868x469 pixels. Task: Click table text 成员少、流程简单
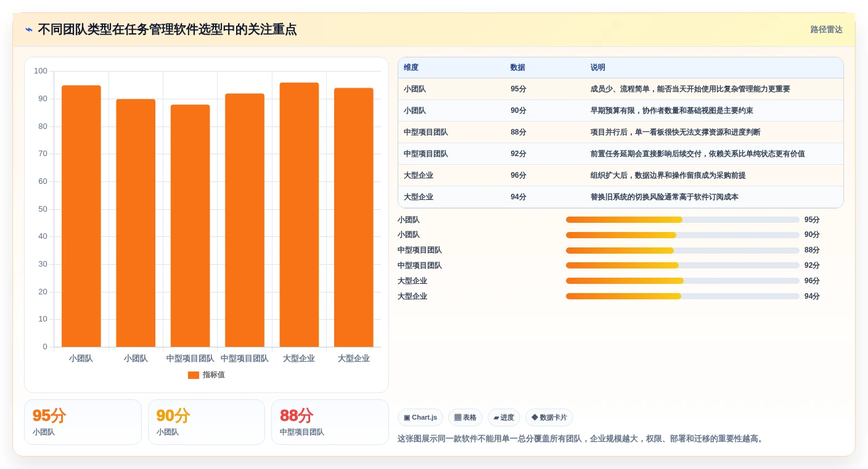(x=620, y=89)
